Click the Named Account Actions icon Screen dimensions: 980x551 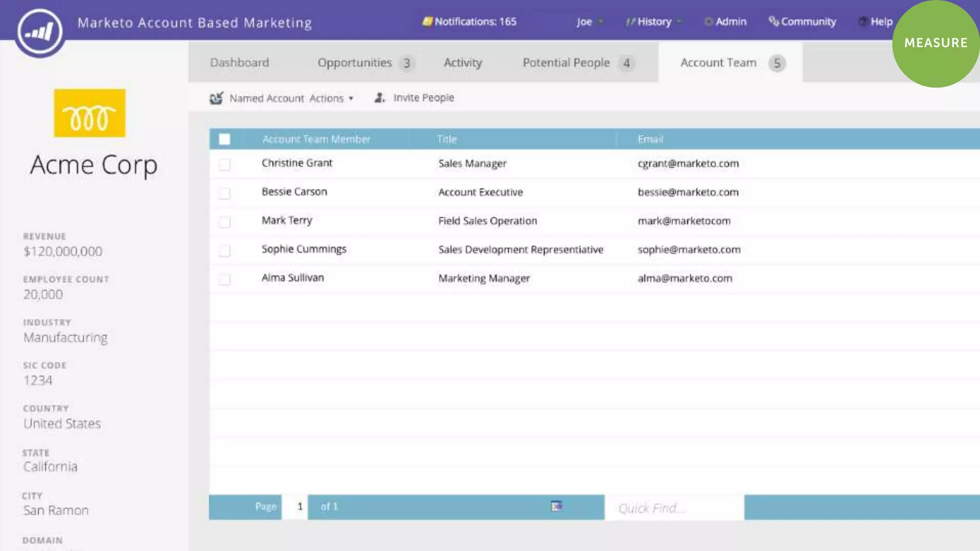coord(216,98)
